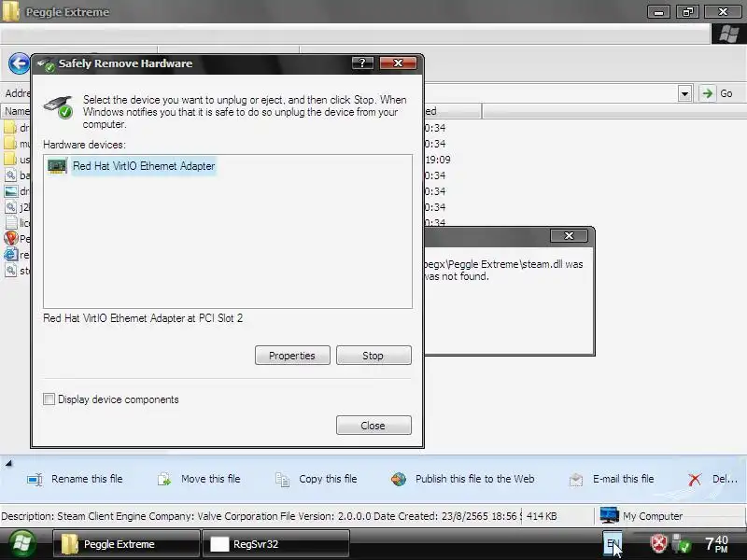Click the Go button in address bar
The height and width of the screenshot is (560, 747).
point(716,93)
